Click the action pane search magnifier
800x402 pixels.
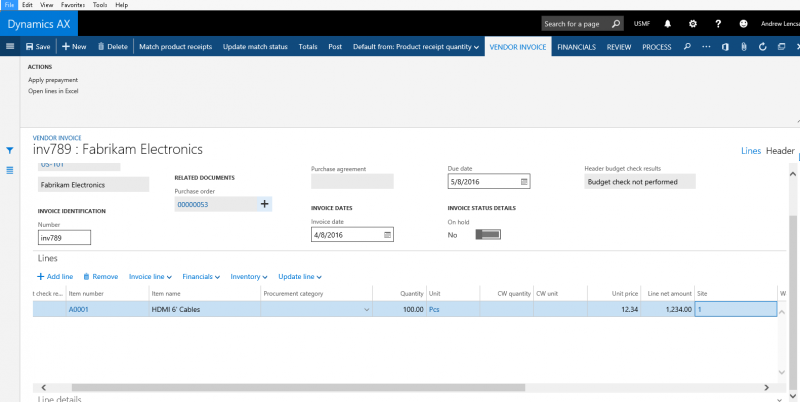pyautogui.click(x=687, y=46)
